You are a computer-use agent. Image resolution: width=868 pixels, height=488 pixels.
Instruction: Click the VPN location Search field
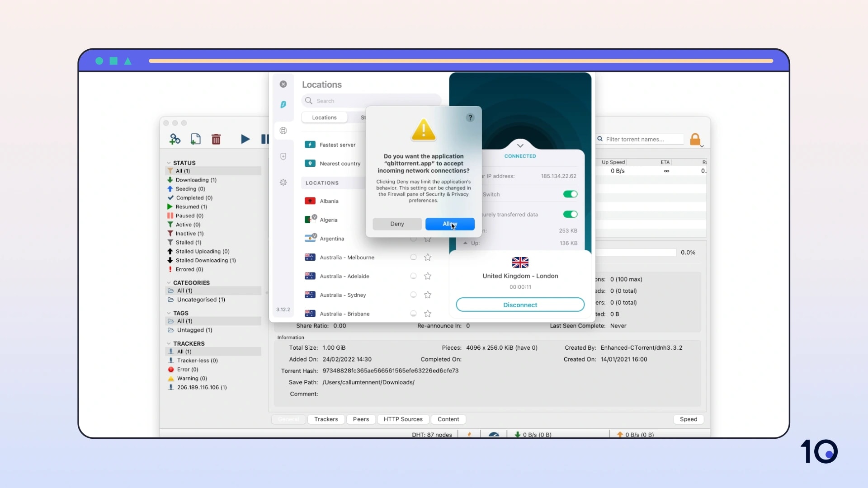coord(372,101)
